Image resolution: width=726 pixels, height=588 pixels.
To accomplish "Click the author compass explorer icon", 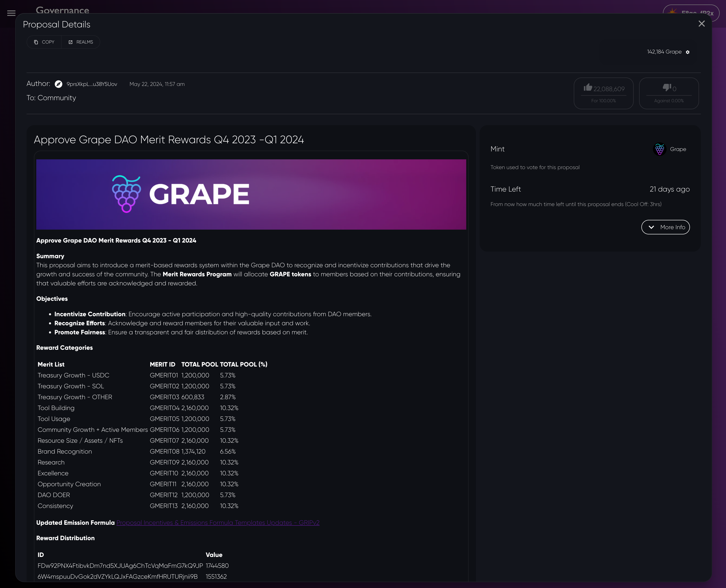I will tap(58, 84).
